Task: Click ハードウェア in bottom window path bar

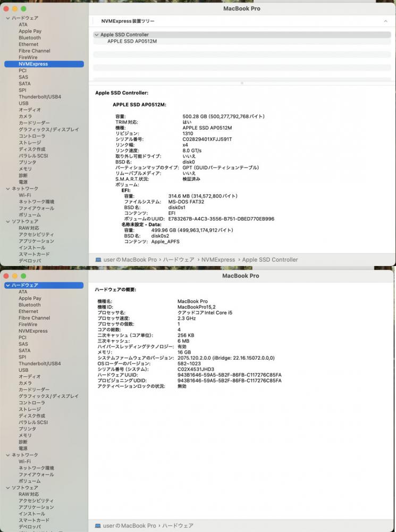Action: 178,526
